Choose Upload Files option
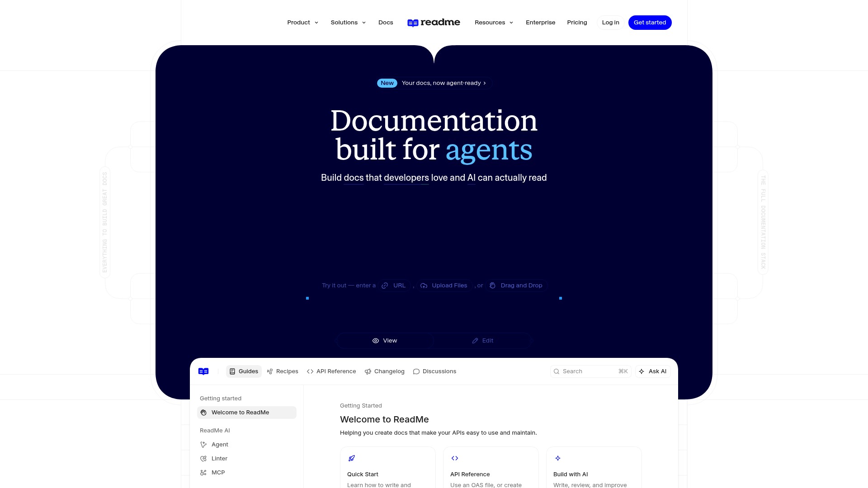Image resolution: width=868 pixels, height=488 pixels. tap(444, 286)
